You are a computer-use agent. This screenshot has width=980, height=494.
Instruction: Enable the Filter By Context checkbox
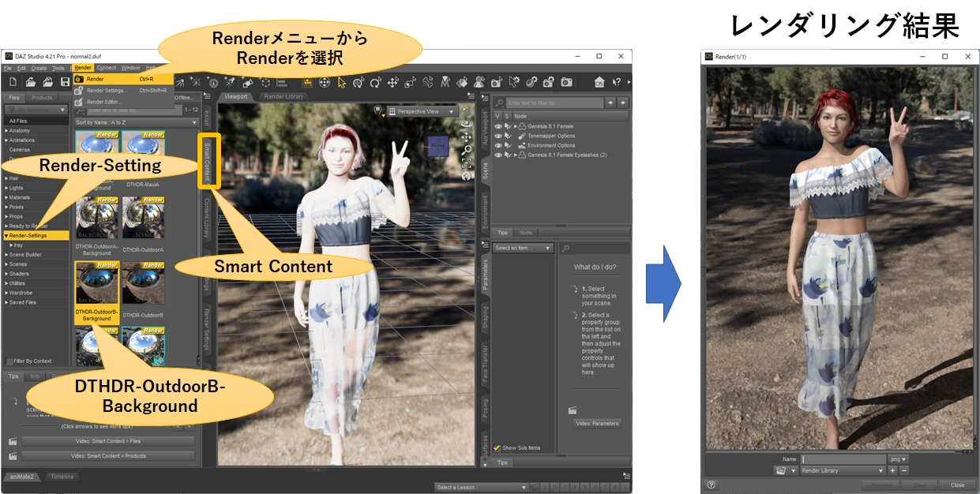9,361
